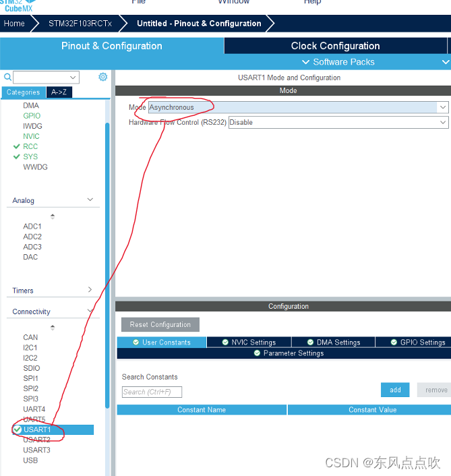Expand the Timers category

click(x=90, y=289)
